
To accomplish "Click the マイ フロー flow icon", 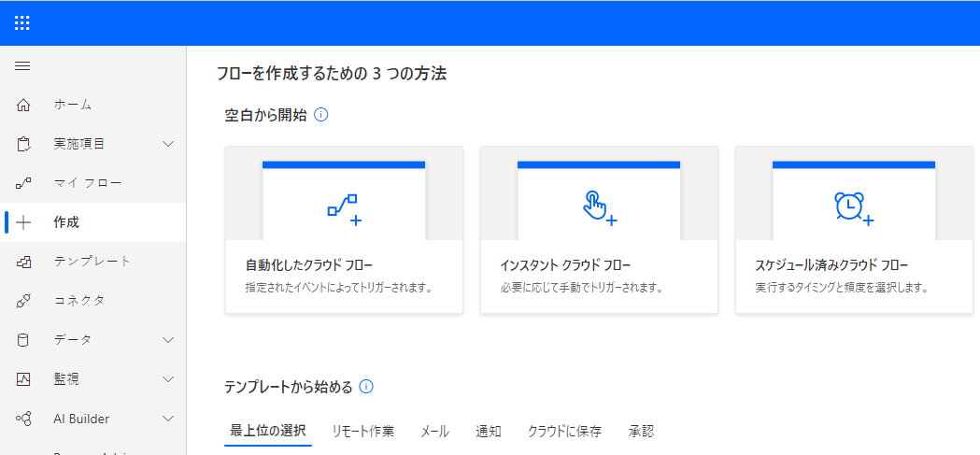I will (23, 183).
